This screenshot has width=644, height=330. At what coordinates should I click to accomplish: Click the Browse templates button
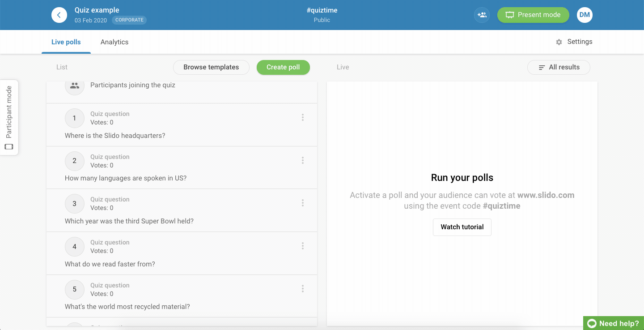pyautogui.click(x=211, y=67)
